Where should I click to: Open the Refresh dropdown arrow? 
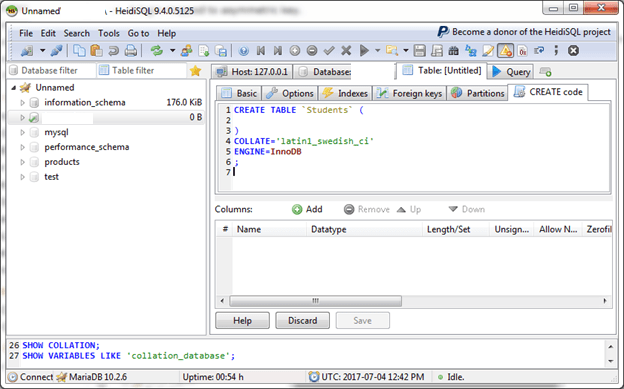172,51
